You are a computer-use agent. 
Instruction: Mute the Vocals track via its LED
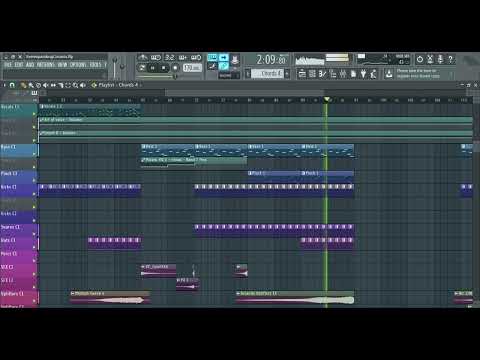tap(34, 114)
